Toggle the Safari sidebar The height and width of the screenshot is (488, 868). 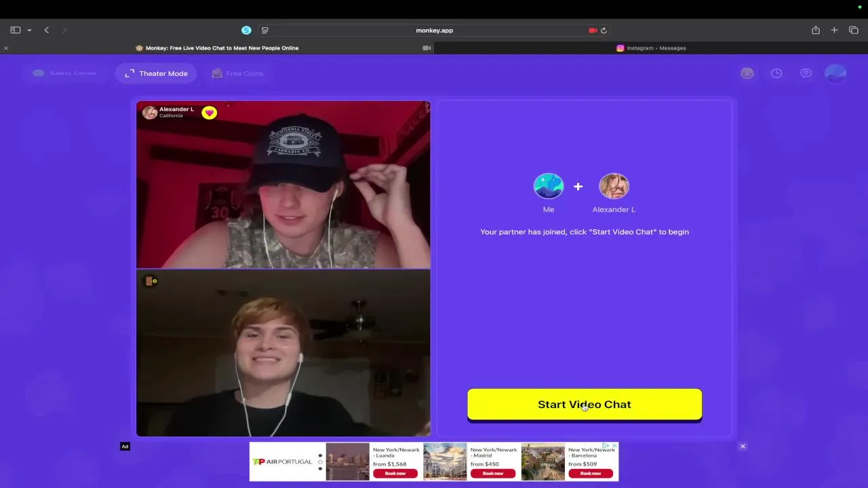coord(16,30)
